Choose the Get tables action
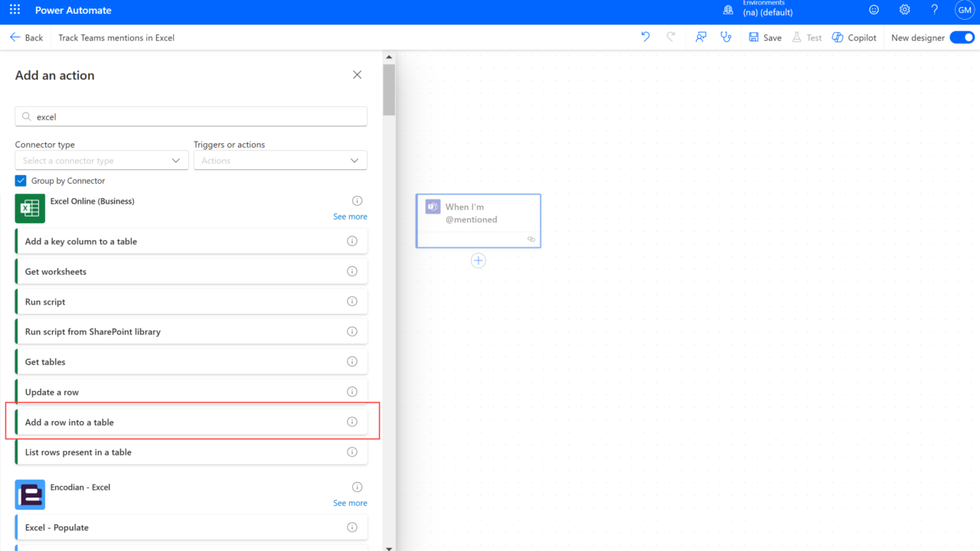The image size is (980, 551). (191, 361)
